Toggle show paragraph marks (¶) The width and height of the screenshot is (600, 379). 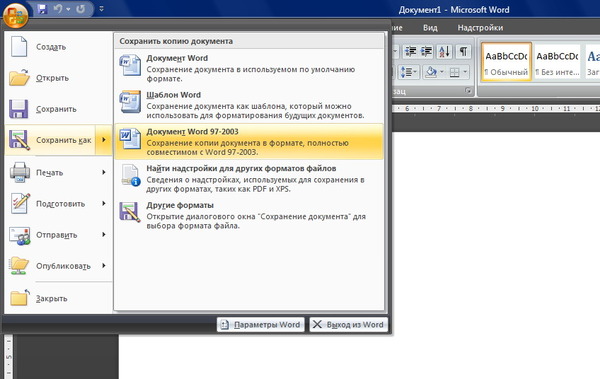463,51
